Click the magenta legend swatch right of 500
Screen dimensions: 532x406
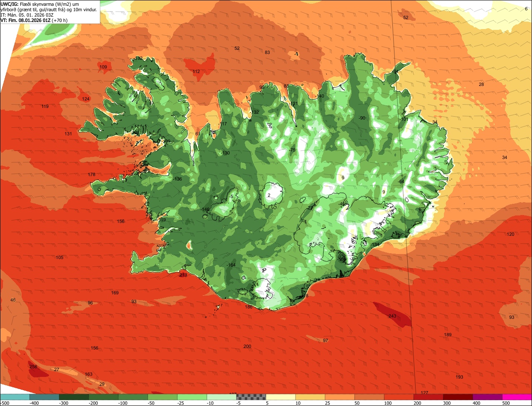517,397
